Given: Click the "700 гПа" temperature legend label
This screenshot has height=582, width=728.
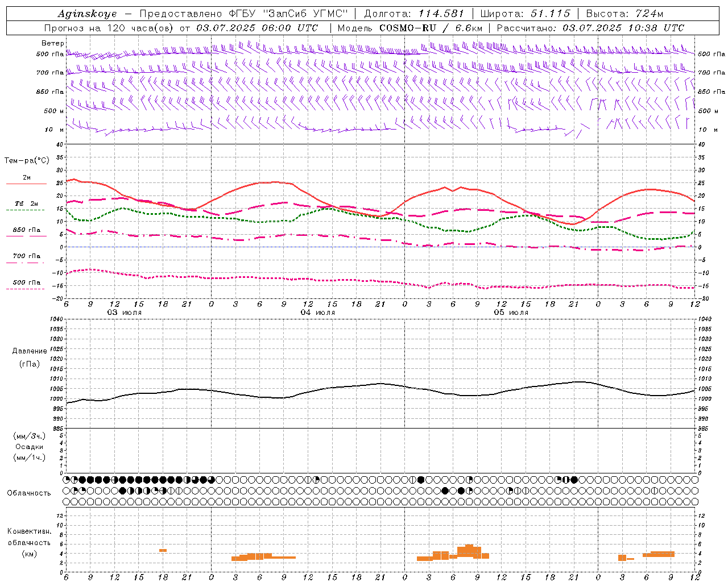Looking at the screenshot, I should 27,256.
